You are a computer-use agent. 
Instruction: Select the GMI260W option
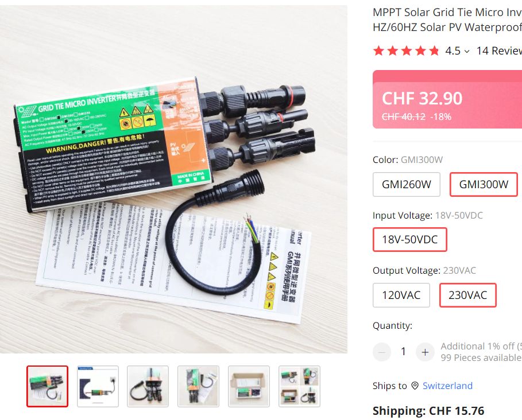coord(407,184)
